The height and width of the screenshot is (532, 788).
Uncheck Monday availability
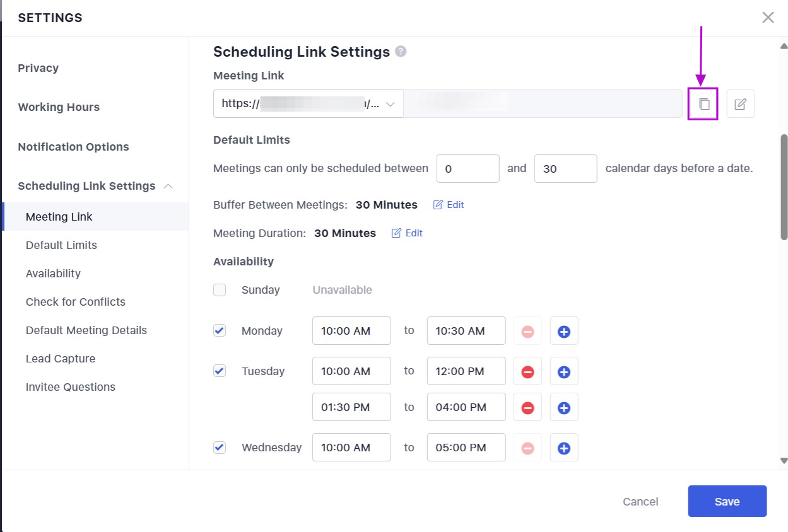click(220, 331)
